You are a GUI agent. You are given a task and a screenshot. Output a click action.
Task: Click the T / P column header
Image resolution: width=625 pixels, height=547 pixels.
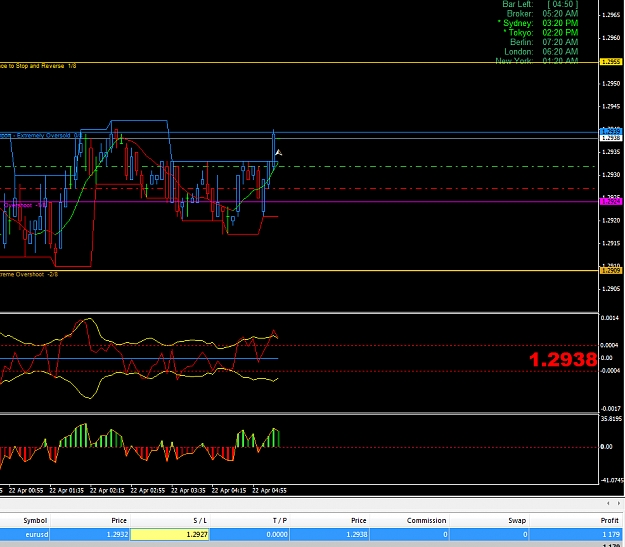click(x=280, y=520)
